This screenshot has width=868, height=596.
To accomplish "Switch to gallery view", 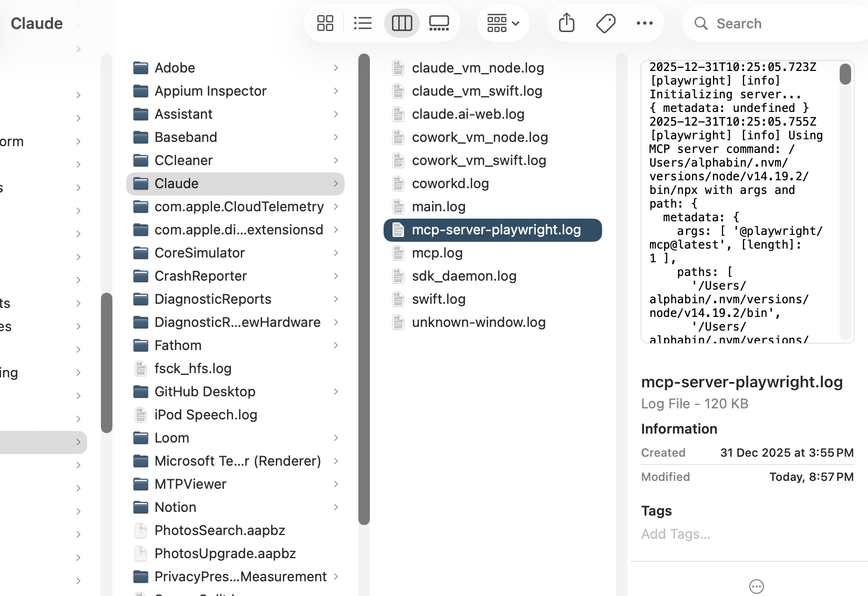I will 439,23.
